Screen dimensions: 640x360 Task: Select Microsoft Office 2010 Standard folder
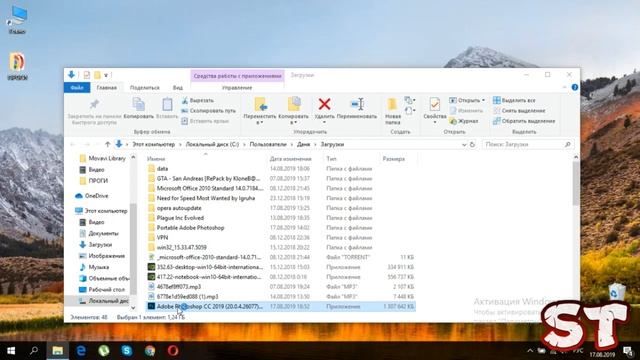pyautogui.click(x=280, y=188)
